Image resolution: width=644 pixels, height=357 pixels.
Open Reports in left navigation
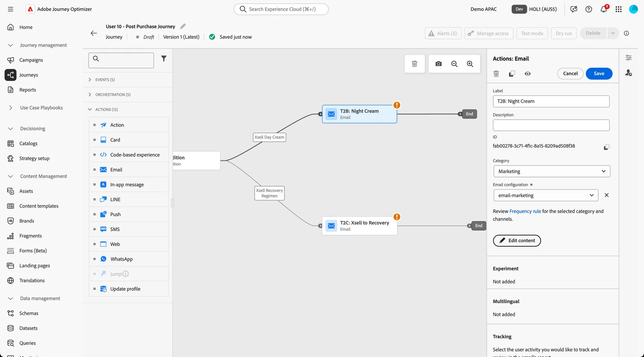(x=28, y=90)
